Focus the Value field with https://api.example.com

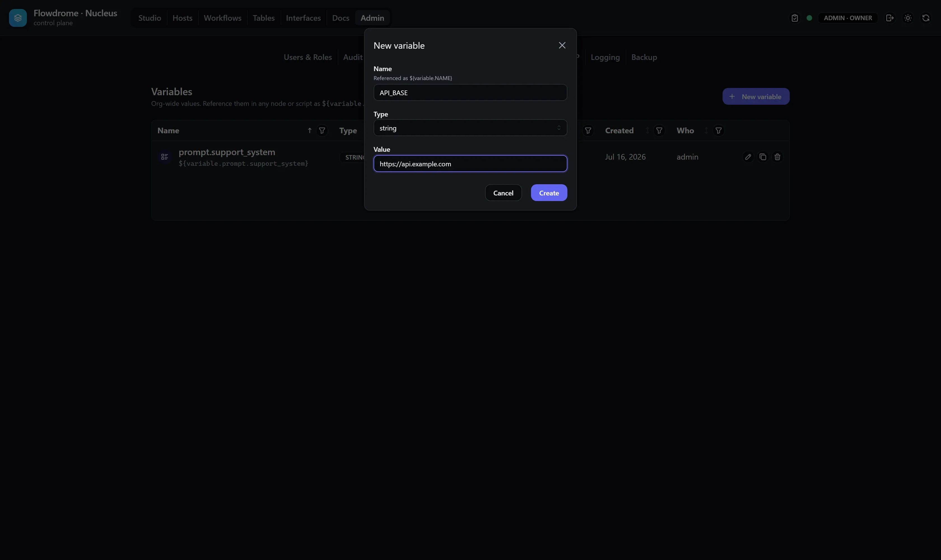click(x=470, y=164)
